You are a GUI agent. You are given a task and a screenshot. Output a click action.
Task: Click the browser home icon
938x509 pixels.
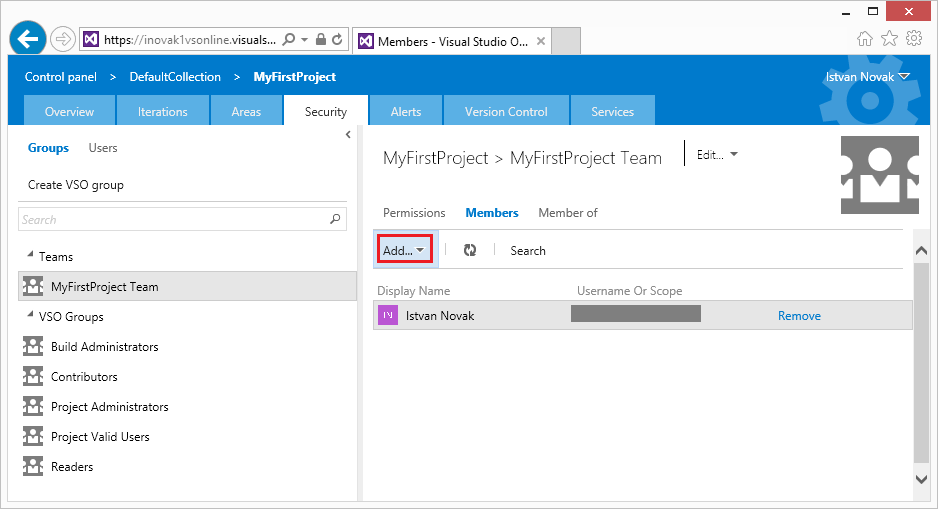coord(864,39)
